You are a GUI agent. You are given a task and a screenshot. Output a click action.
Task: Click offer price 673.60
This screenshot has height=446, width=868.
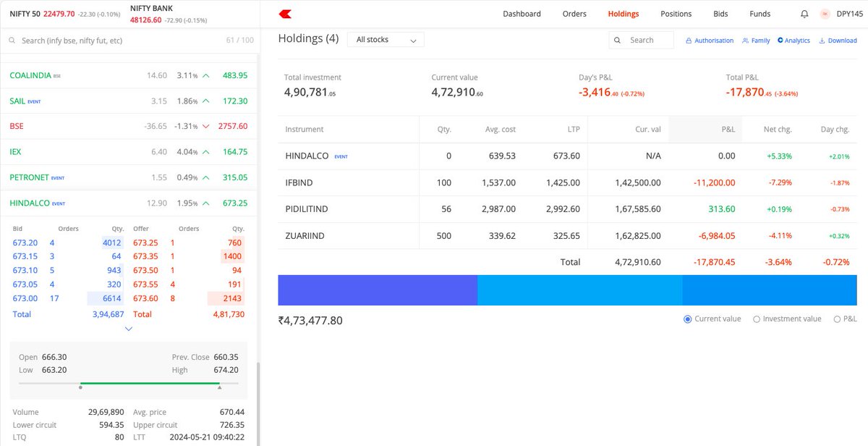(145, 298)
